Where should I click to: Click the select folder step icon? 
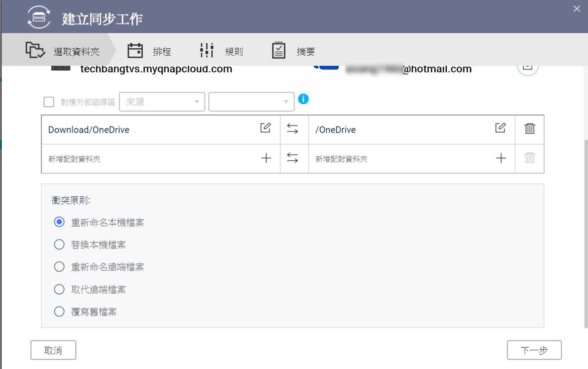click(35, 50)
